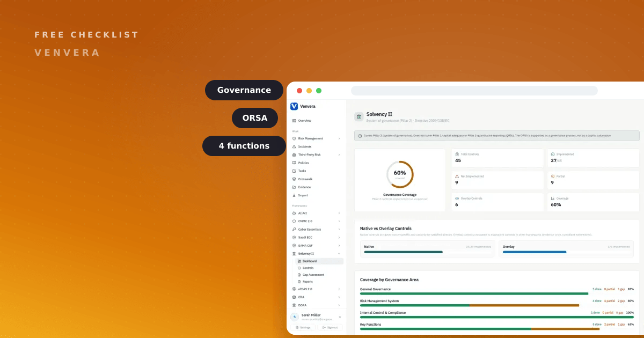Viewport: 644px width, 338px height.
Task: Click the ORSA pill label
Action: [x=255, y=118]
